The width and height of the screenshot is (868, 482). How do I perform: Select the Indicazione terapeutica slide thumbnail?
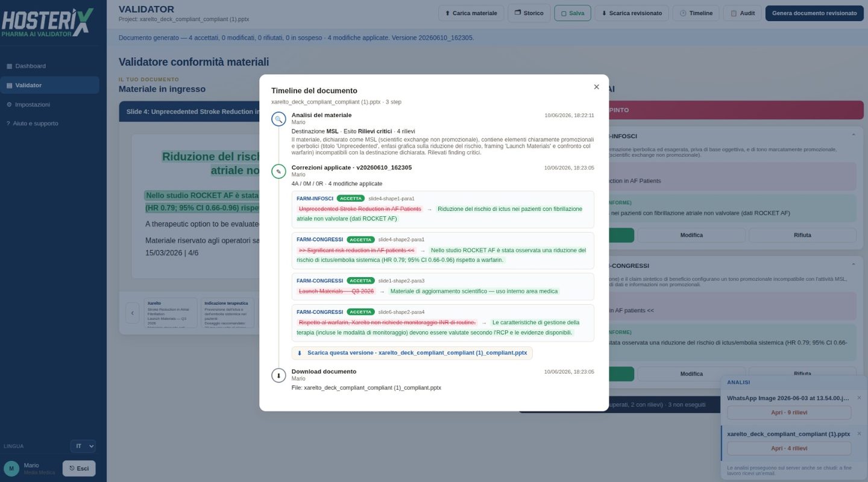pos(227,313)
